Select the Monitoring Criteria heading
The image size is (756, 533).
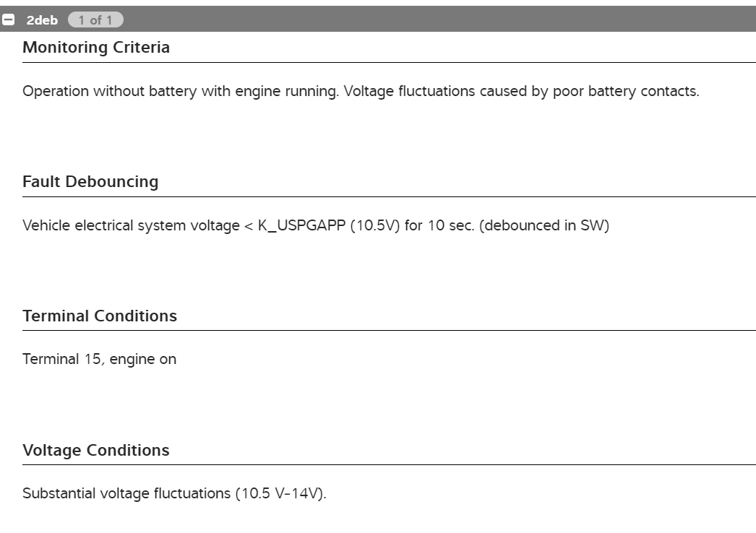pos(96,48)
